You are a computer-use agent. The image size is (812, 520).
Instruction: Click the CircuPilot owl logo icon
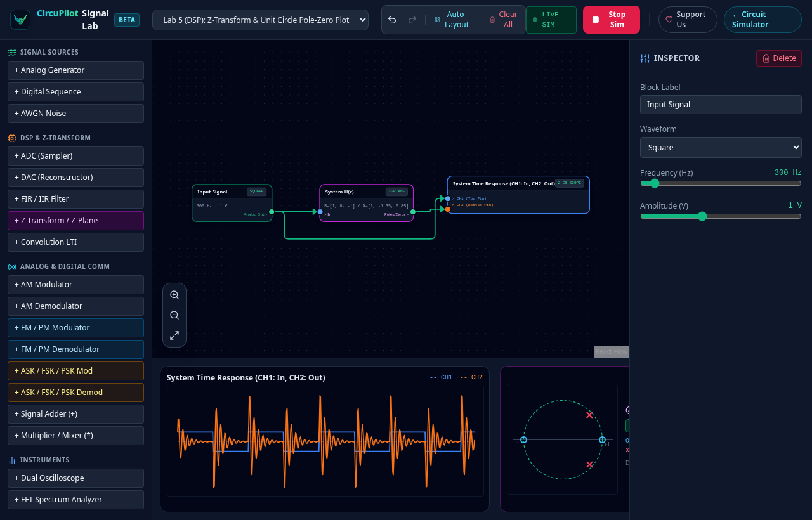pyautogui.click(x=20, y=20)
